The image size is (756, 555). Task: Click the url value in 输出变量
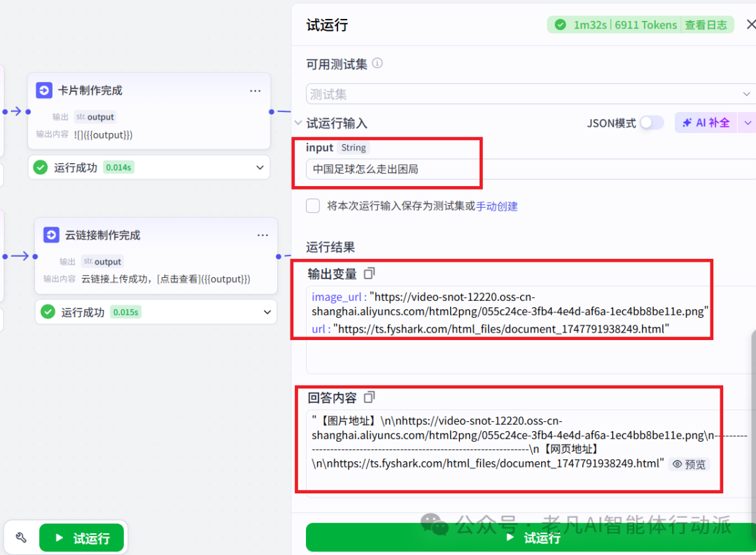tap(501, 329)
